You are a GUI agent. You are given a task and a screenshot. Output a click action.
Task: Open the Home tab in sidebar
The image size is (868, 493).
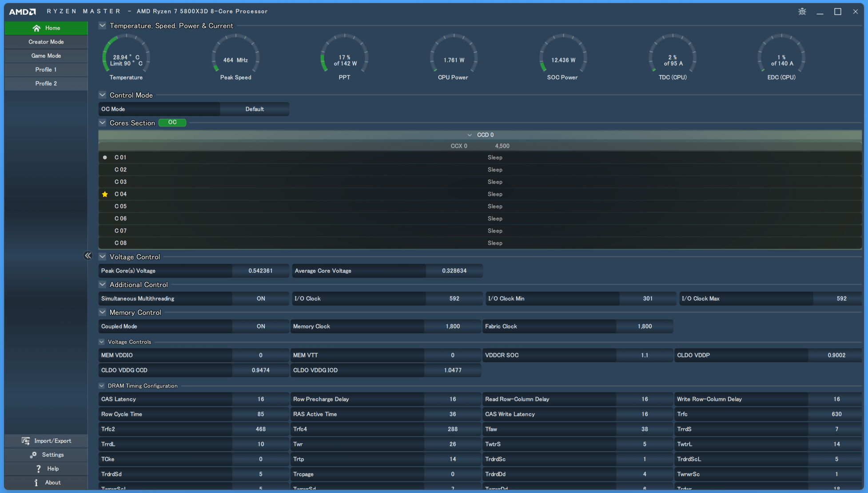tap(46, 28)
